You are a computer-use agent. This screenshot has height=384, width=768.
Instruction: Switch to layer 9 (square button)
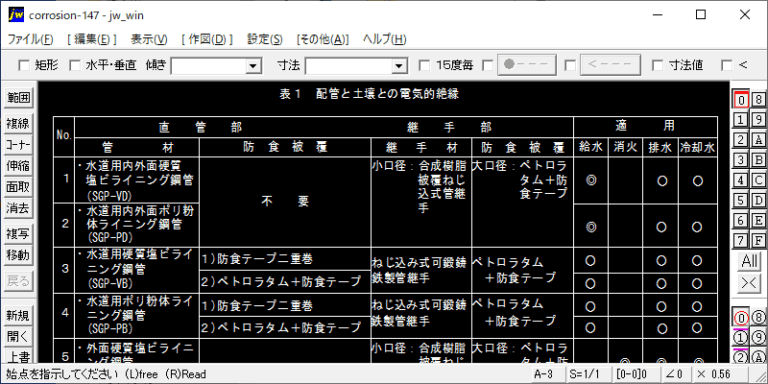click(x=758, y=120)
